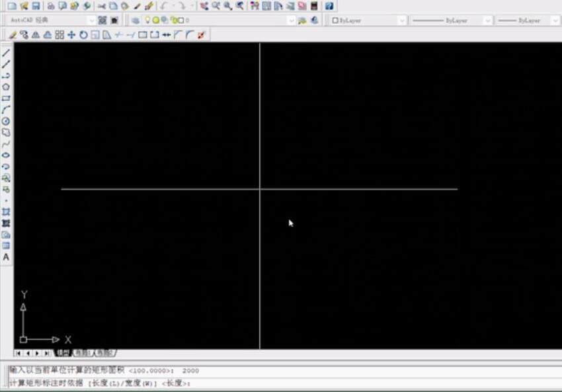
Task: Toggle layer 0 on/off light bulb
Action: tap(147, 20)
